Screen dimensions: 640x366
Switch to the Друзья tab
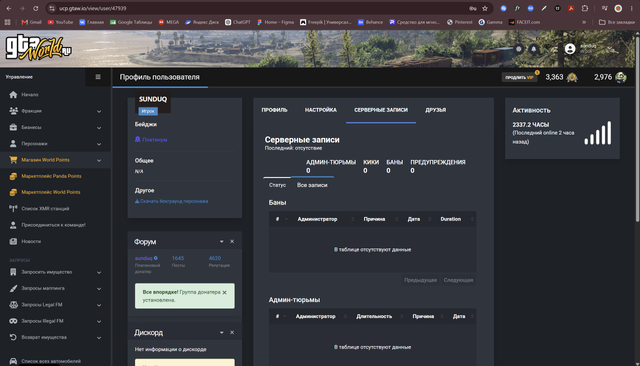pyautogui.click(x=436, y=110)
